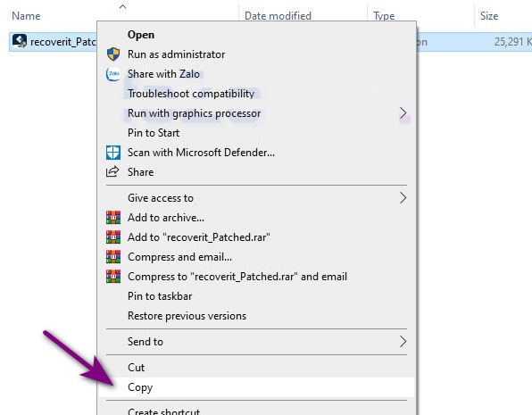The image size is (532, 415).
Task: Select Cut from the context menu
Action: click(x=257, y=368)
